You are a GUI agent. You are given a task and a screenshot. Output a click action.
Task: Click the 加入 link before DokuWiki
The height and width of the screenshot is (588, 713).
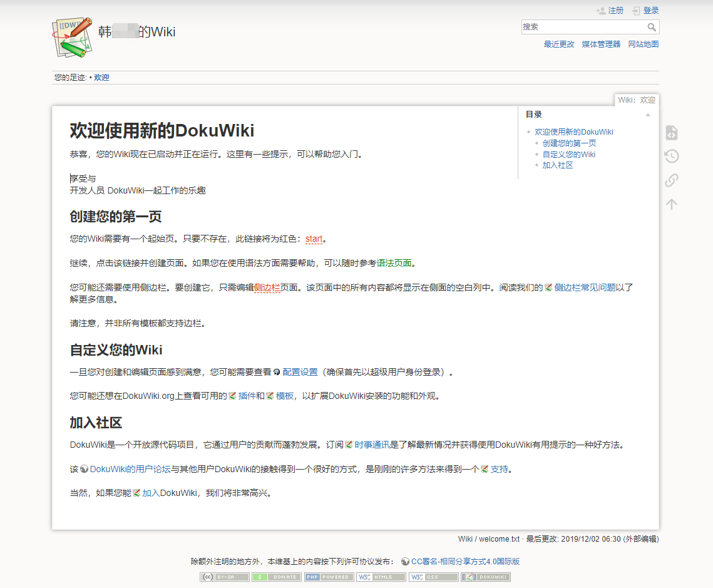151,493
